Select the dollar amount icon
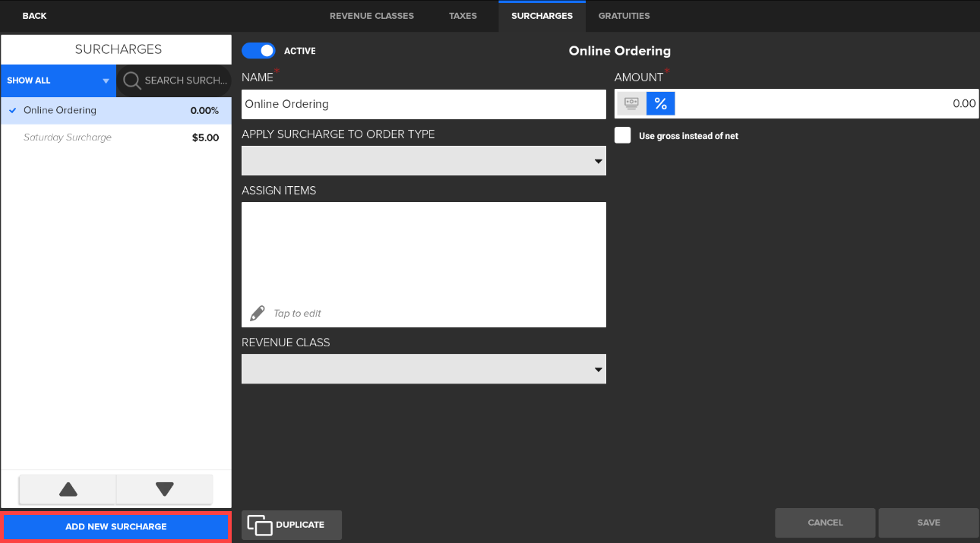The image size is (980, 543). coord(631,104)
